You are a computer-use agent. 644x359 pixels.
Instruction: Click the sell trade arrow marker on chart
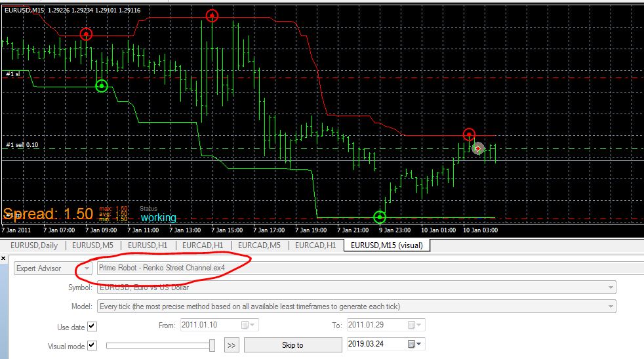(x=477, y=148)
